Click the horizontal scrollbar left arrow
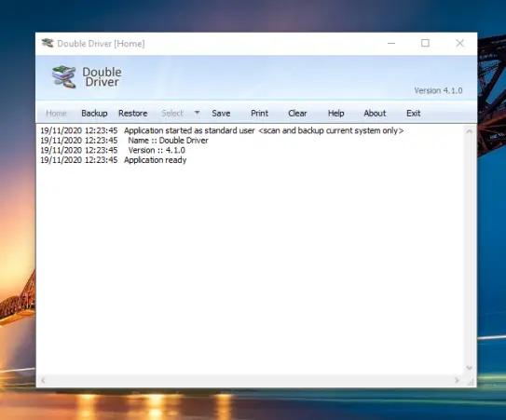This screenshot has height=420, width=506. 43,381
